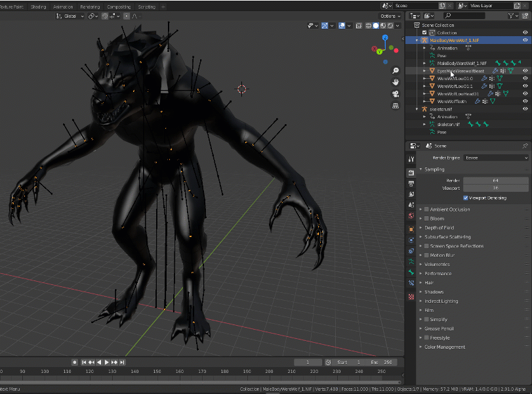Click the viewport Options button
This screenshot has height=394, width=532.
(x=388, y=16)
